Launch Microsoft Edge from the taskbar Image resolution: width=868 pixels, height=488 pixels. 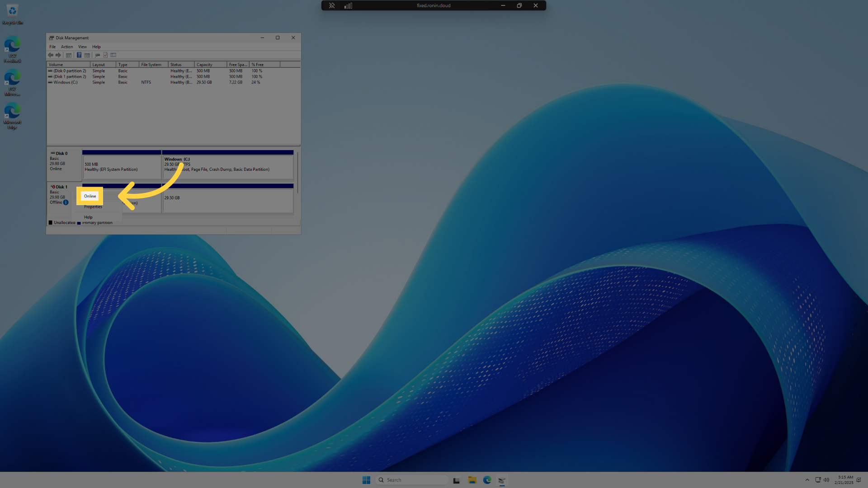coord(487,480)
